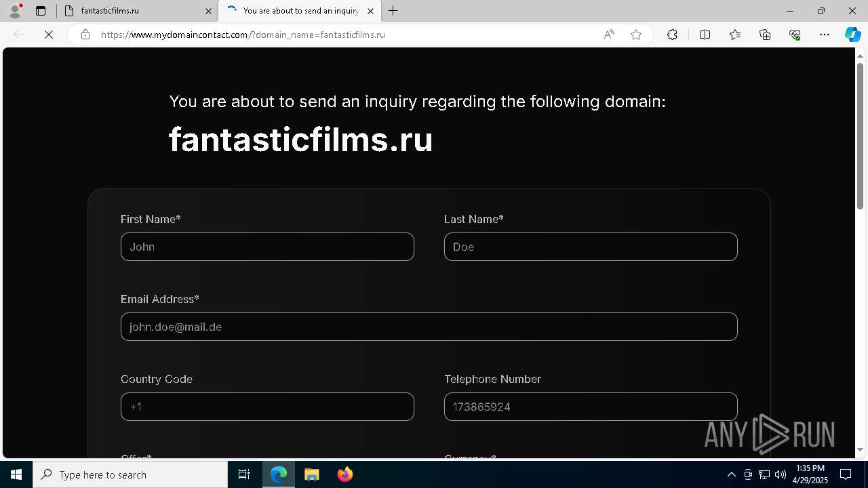Screen dimensions: 868x488
Task: Launch Firefox from the taskbar
Action: pyautogui.click(x=345, y=474)
